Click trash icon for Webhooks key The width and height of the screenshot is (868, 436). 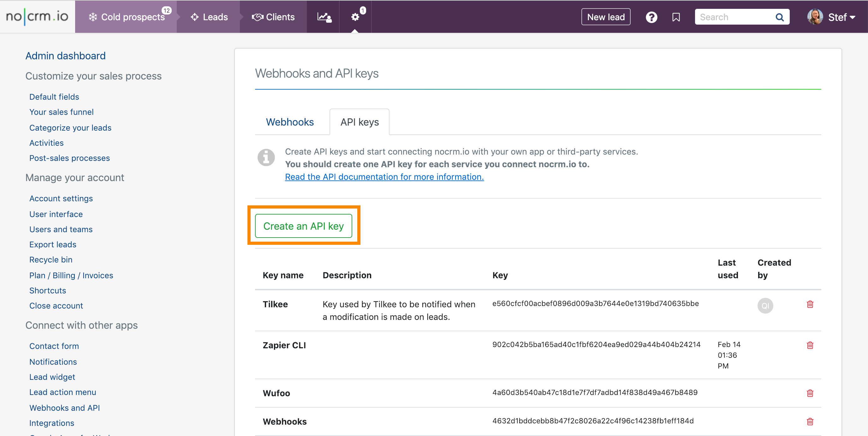tap(810, 421)
